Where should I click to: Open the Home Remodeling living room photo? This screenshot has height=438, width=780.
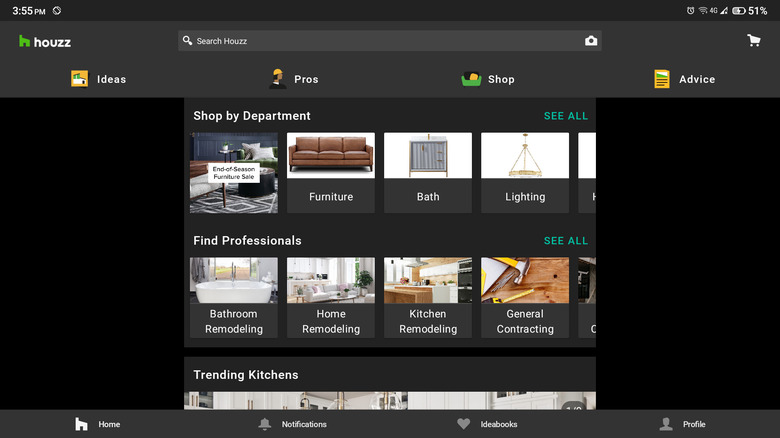[x=331, y=280]
